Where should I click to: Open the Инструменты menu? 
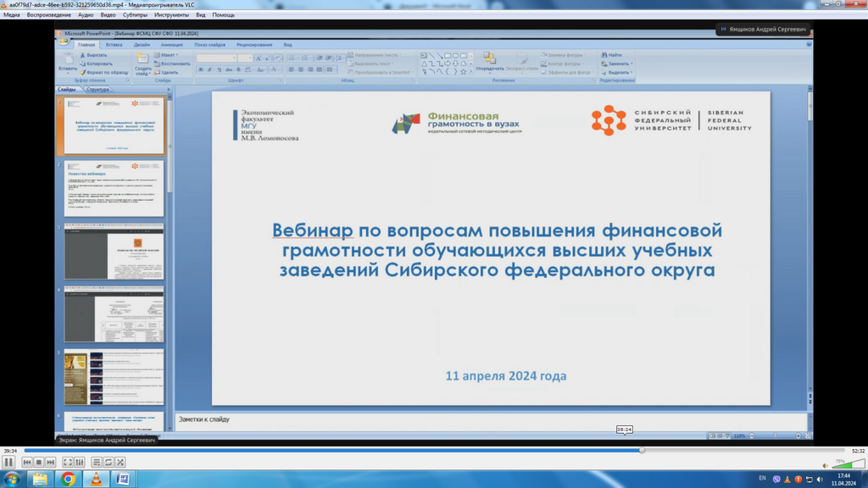point(171,15)
